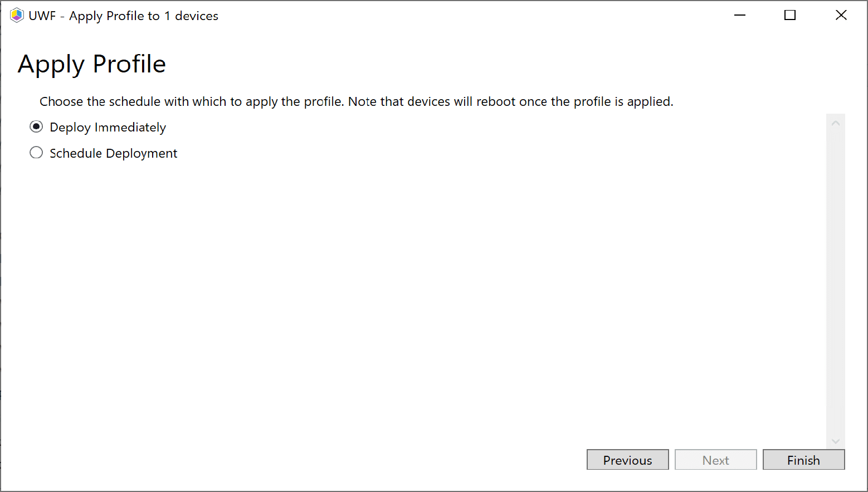Click the scrollbar down arrow
868x492 pixels.
click(x=835, y=441)
